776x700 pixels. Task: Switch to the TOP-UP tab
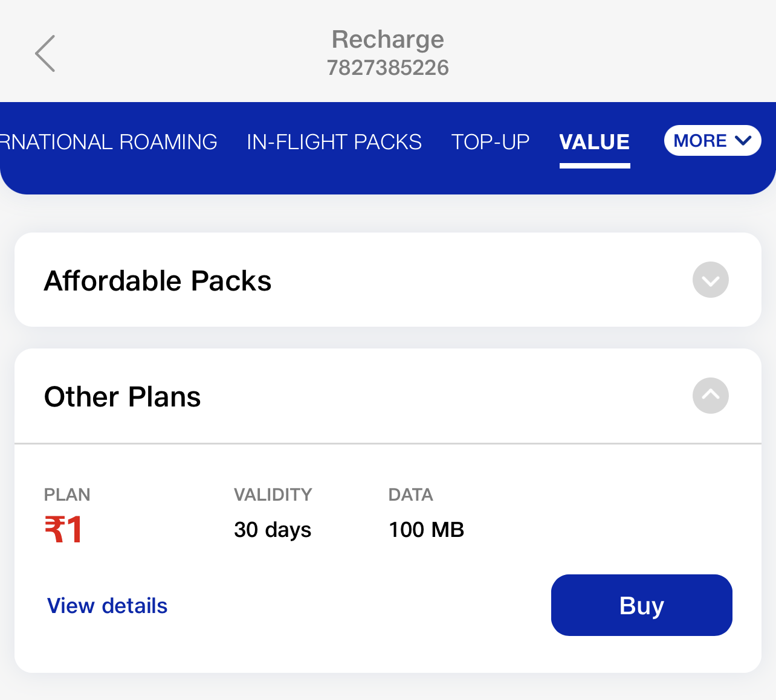(x=490, y=141)
